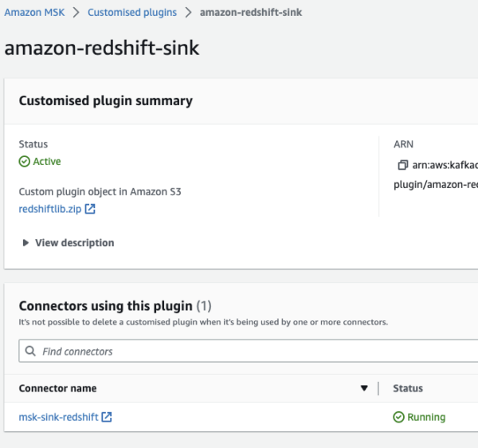This screenshot has width=478, height=448.
Task: Click breadcrumb chevron after Amazon MSK
Action: 76,13
